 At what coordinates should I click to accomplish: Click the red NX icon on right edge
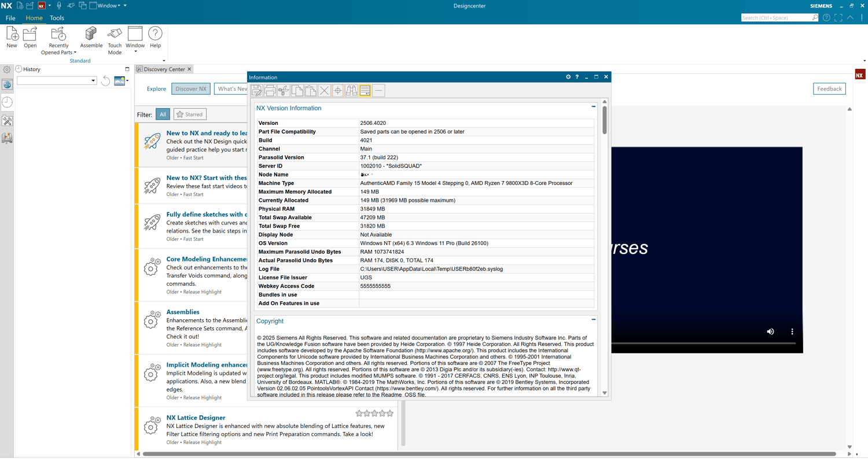860,75
